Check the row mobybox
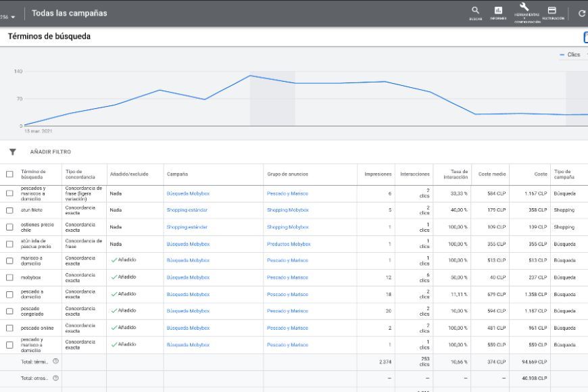This screenshot has width=588, height=392. click(9, 278)
